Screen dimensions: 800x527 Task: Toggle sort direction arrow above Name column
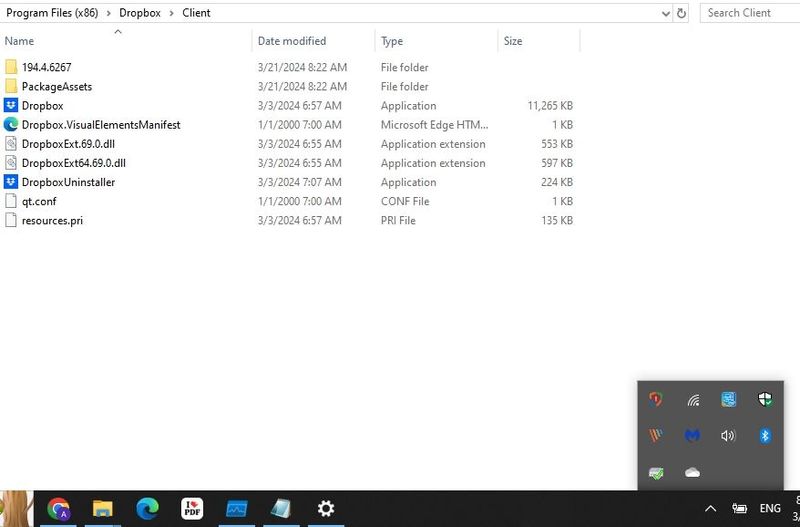[x=118, y=32]
